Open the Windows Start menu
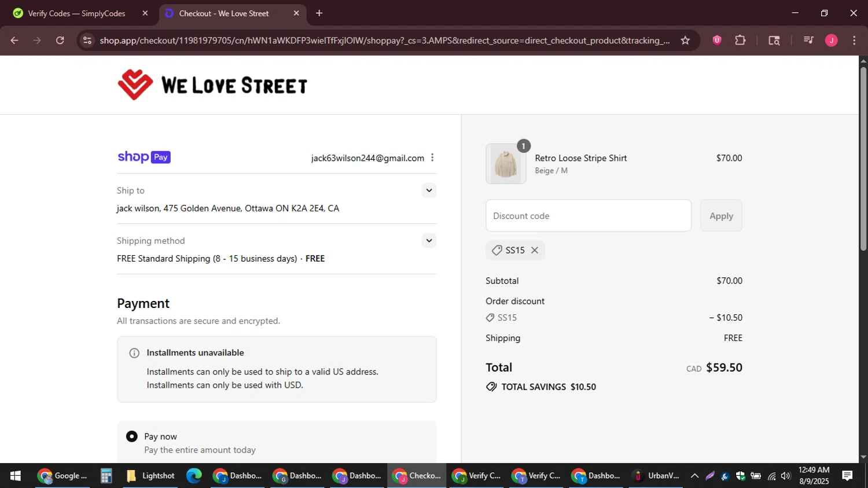The height and width of the screenshot is (488, 868). [16, 476]
